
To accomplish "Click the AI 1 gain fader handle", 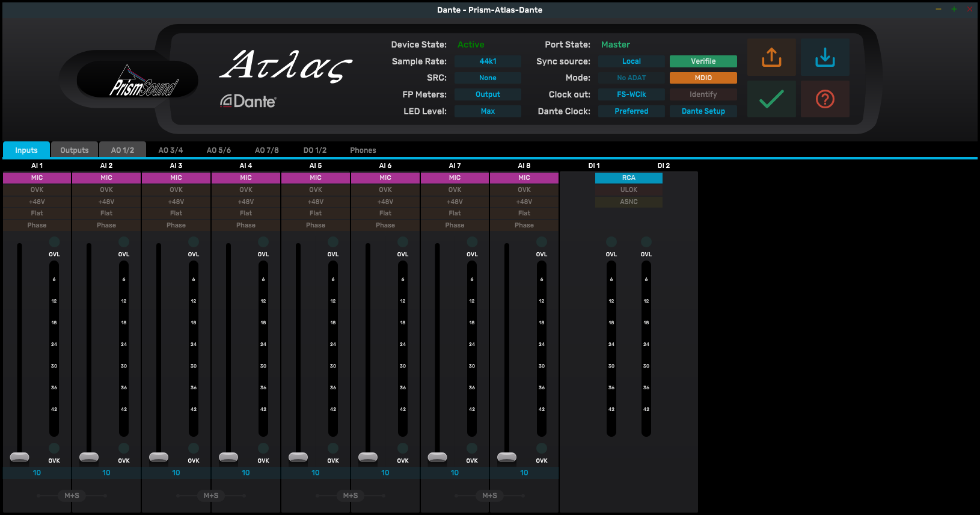I will tap(20, 458).
